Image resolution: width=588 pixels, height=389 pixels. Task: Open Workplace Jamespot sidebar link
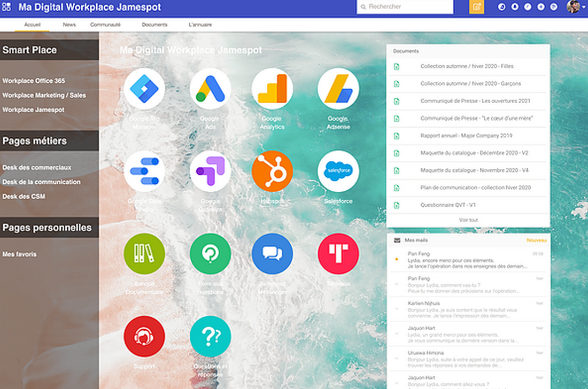33,110
